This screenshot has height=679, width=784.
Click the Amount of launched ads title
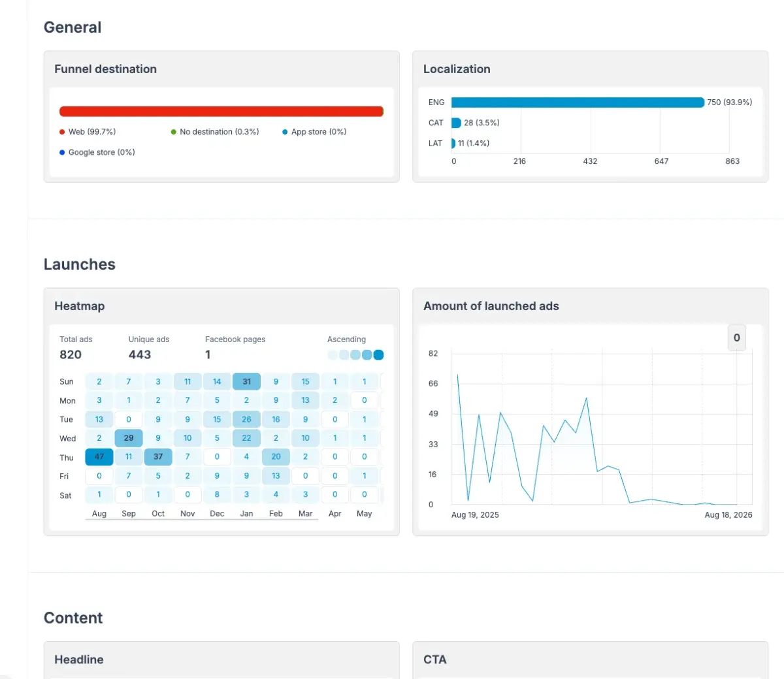tap(491, 306)
